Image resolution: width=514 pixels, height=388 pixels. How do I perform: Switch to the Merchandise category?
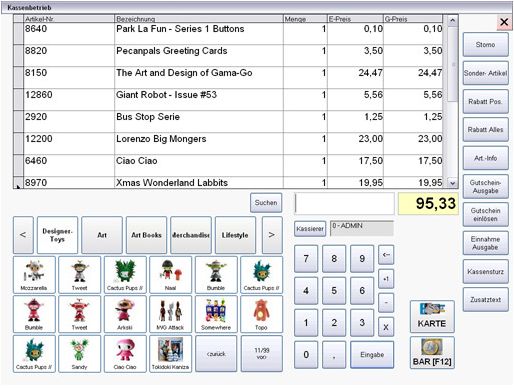[x=191, y=235]
